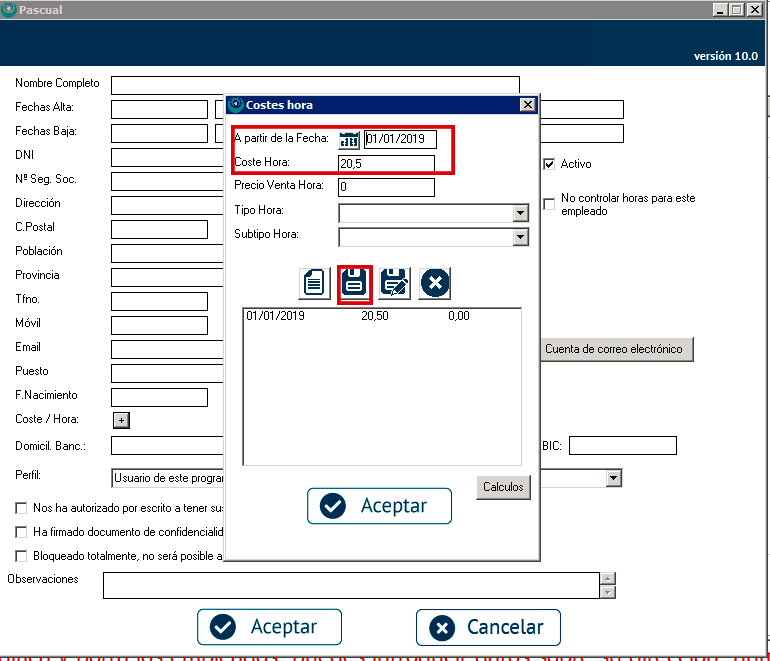Click the save floppy disk icon
Screen dimensions: 770x661
tap(355, 283)
